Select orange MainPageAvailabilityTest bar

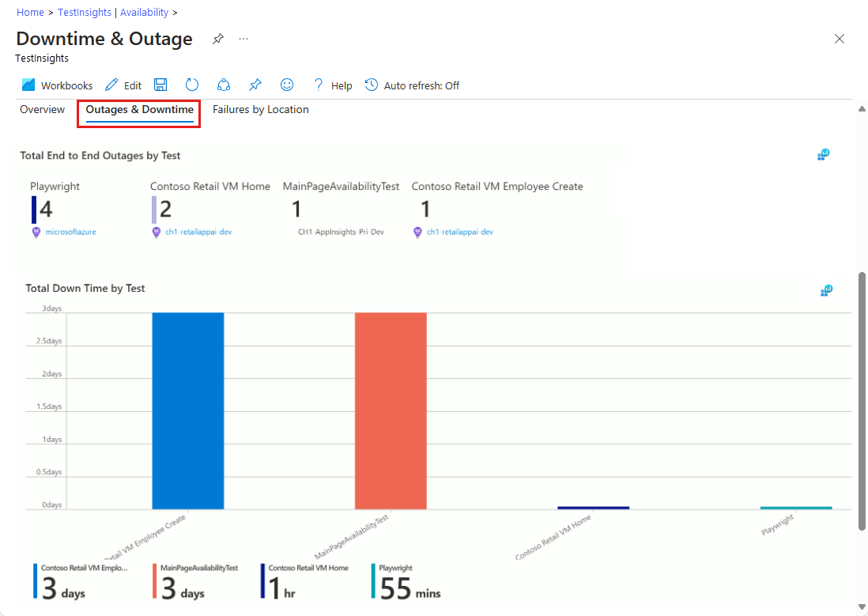click(391, 410)
